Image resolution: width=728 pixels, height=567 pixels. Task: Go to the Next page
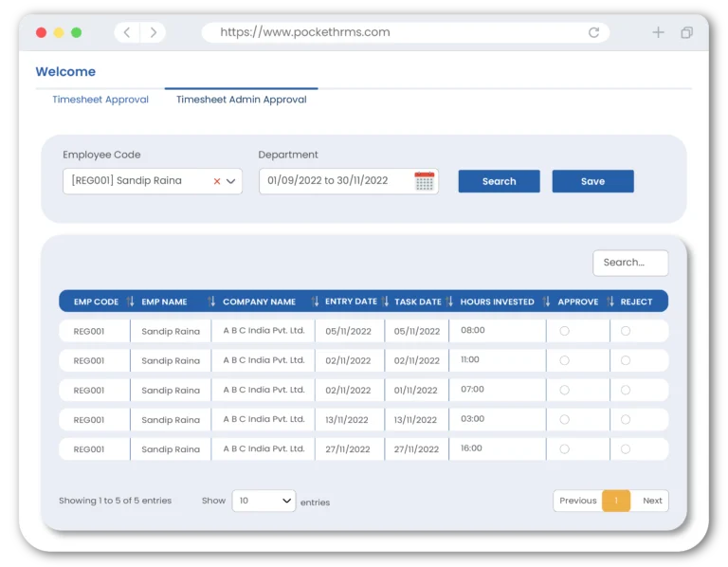point(652,501)
